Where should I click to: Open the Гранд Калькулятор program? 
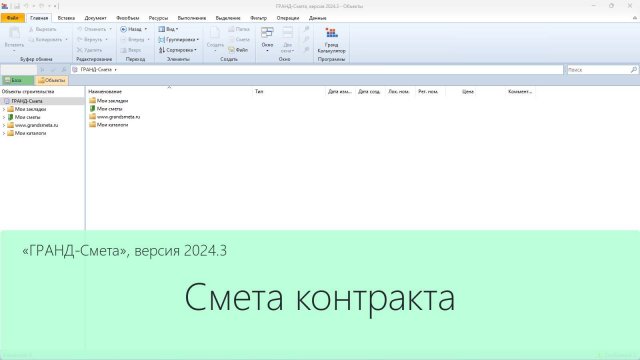click(331, 40)
